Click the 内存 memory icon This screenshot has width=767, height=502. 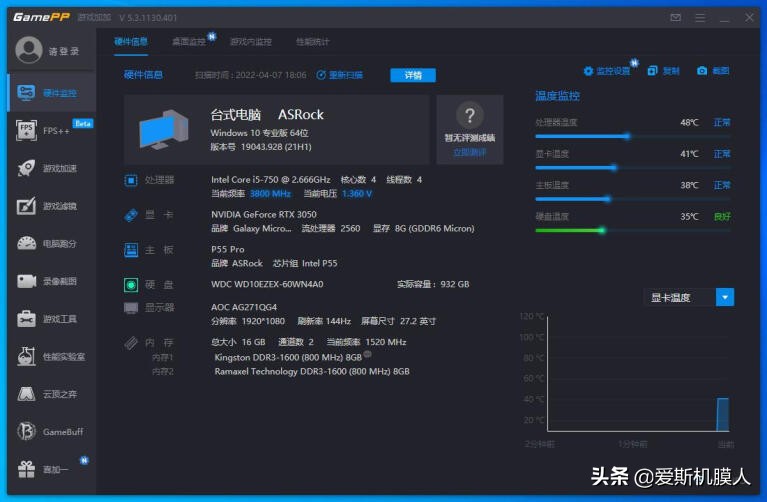click(x=131, y=342)
